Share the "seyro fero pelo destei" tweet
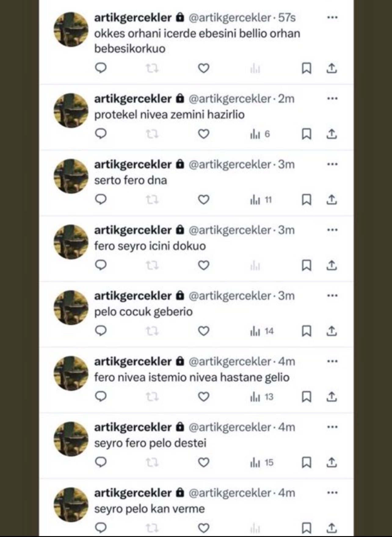392x537 pixels. point(331,462)
